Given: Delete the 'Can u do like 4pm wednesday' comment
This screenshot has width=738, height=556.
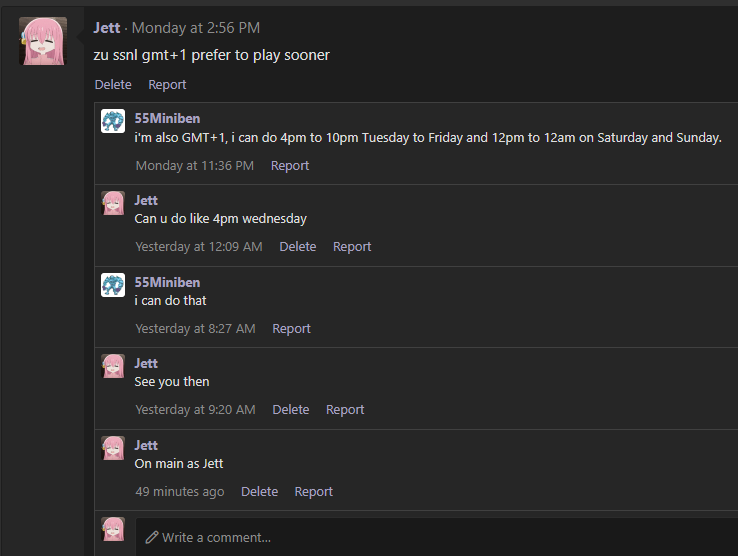Looking at the screenshot, I should pos(298,246).
